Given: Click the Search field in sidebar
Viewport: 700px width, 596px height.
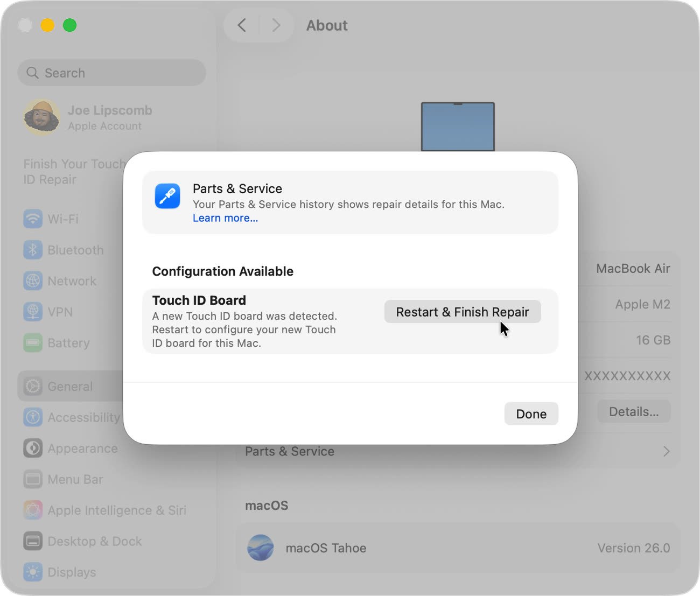Looking at the screenshot, I should click(112, 73).
